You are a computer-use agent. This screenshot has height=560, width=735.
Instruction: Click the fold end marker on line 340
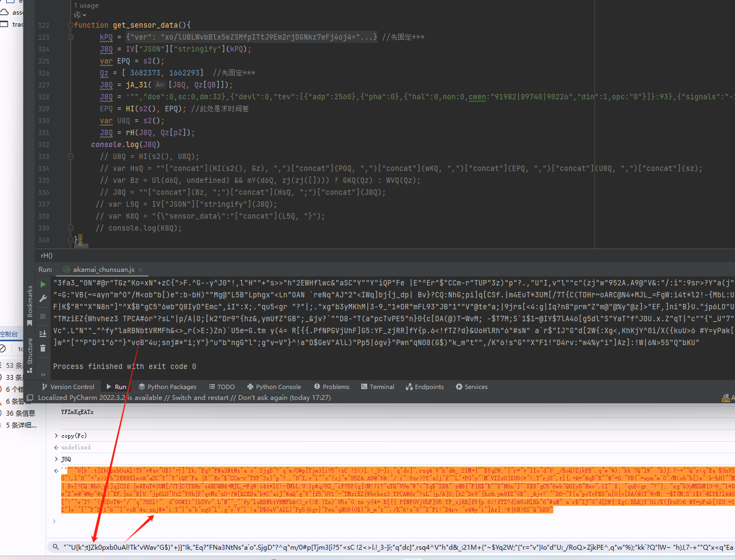point(71,239)
